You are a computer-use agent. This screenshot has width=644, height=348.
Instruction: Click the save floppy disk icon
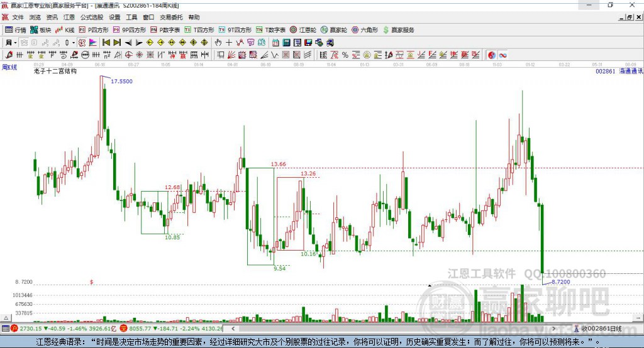coord(308,43)
